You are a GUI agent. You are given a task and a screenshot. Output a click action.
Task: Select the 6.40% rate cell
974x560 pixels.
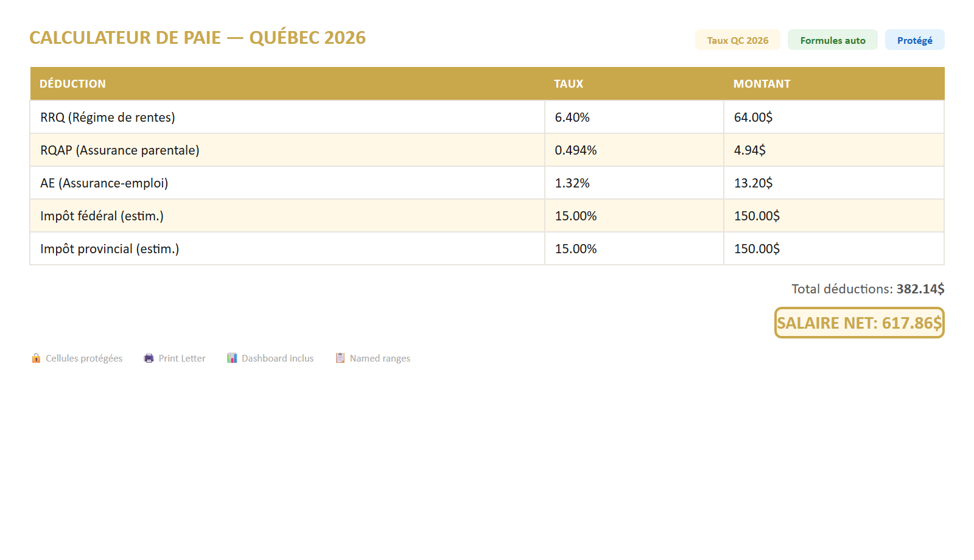pos(634,117)
